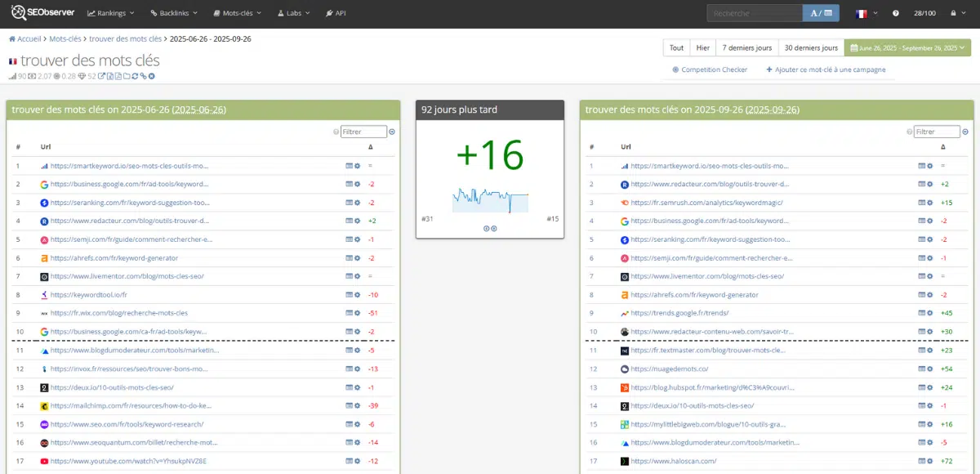Click the table icon for the smartkeyword row in left table
The image size is (980, 474).
point(350,166)
